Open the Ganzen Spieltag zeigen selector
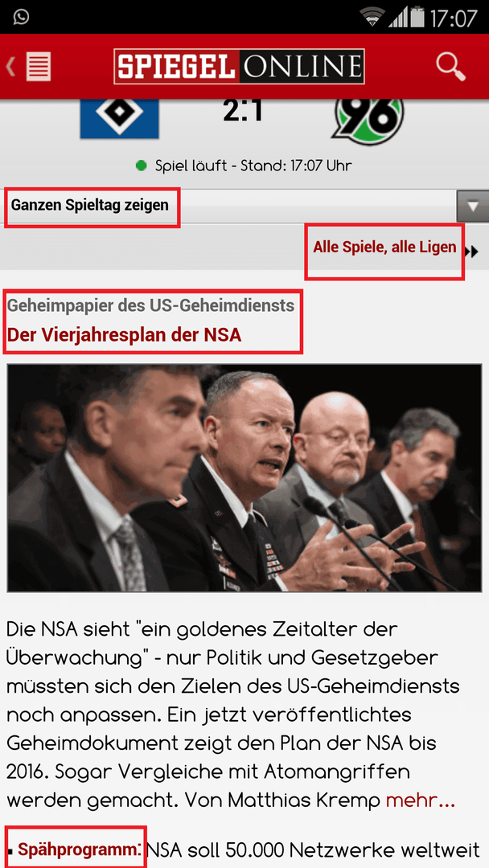The image size is (489, 868). click(x=244, y=207)
